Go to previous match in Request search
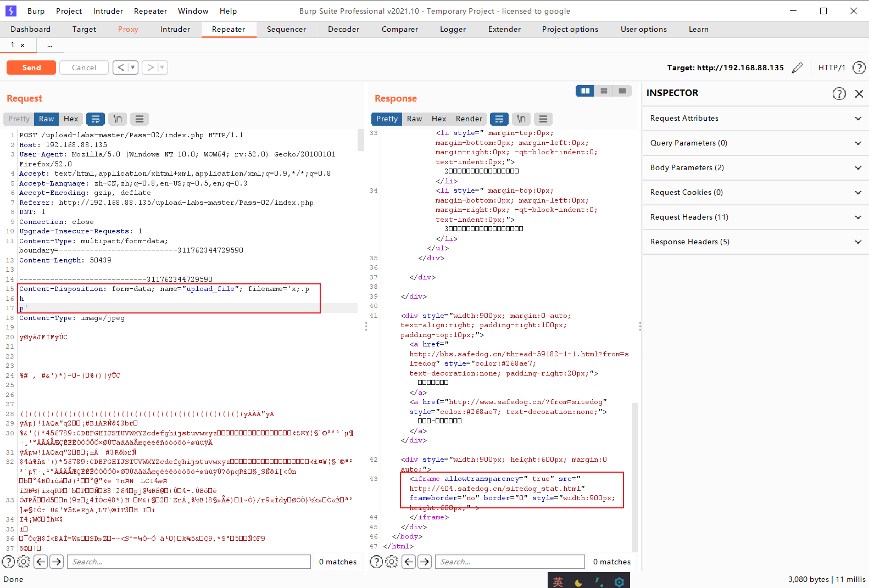 [41, 562]
